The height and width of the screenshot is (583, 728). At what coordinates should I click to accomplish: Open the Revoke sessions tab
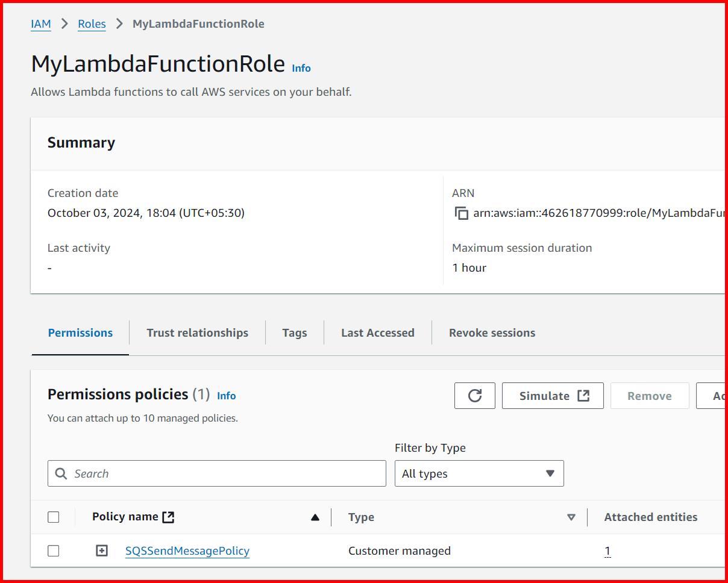click(x=492, y=333)
